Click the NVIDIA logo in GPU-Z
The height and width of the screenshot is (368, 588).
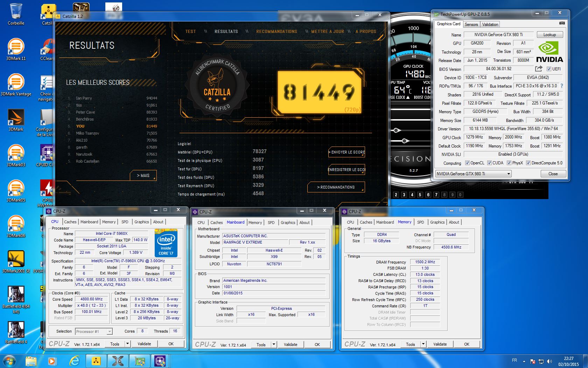[549, 52]
